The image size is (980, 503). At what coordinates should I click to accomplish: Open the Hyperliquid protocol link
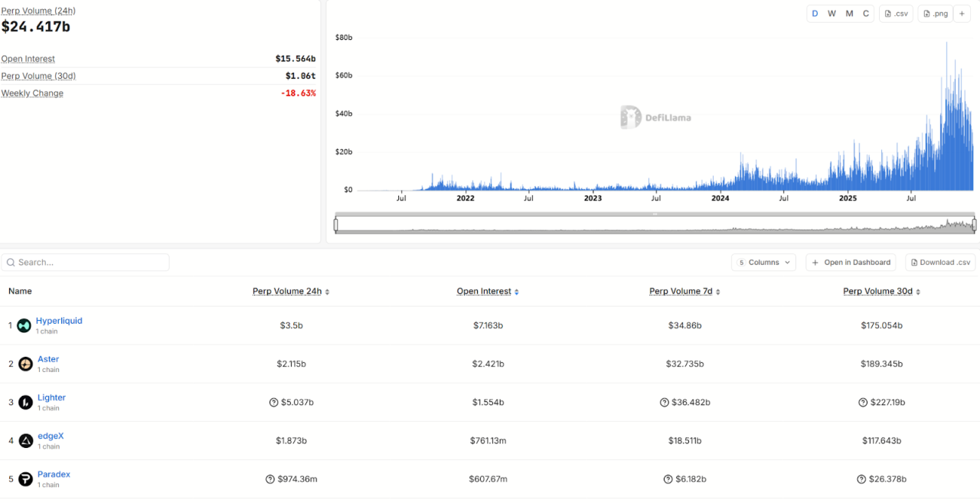pyautogui.click(x=59, y=321)
